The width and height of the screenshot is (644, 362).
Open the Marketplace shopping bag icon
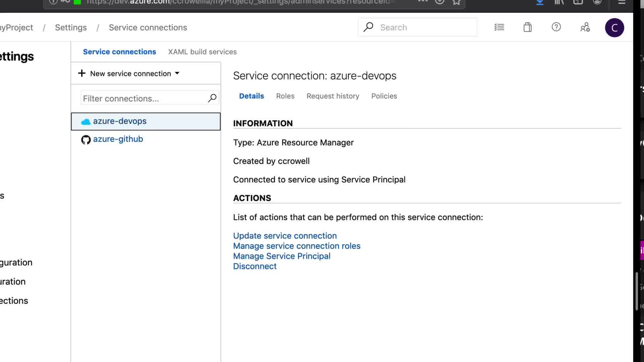[x=528, y=27]
